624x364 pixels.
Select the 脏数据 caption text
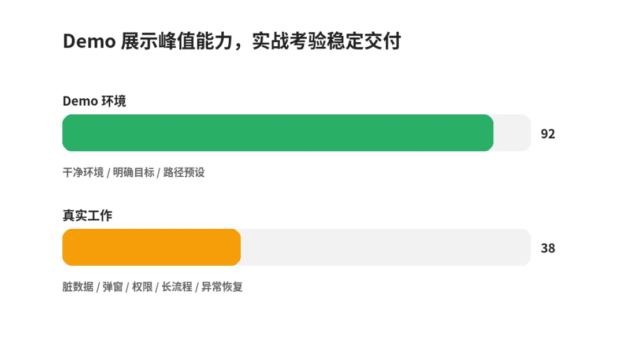coord(78,287)
